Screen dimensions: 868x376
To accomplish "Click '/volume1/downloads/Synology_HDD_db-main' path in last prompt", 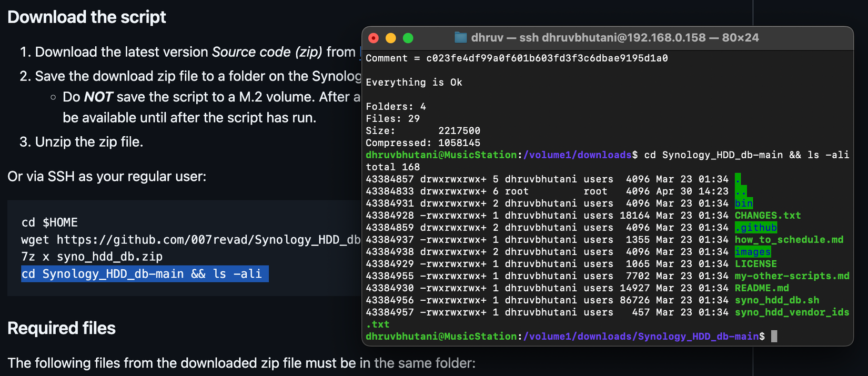I will pyautogui.click(x=641, y=337).
